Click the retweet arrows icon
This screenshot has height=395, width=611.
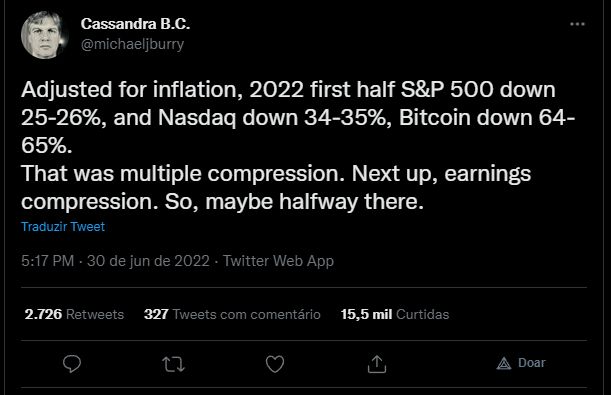click(x=173, y=364)
